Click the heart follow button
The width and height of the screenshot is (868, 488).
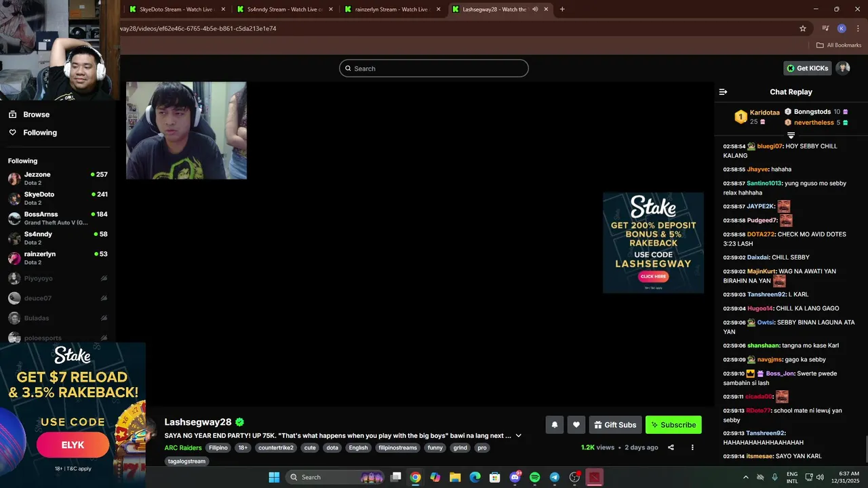click(x=576, y=425)
